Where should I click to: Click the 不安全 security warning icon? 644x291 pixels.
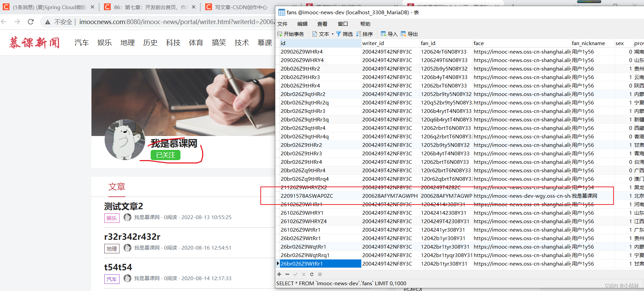48,22
